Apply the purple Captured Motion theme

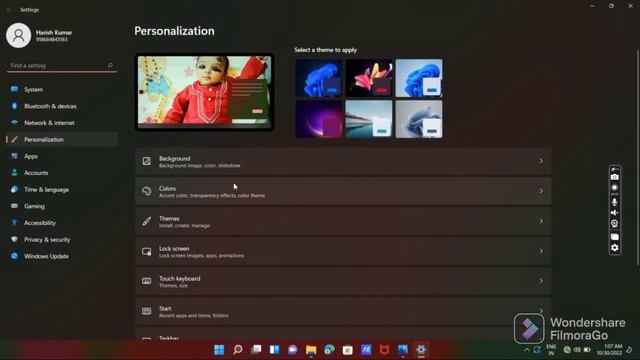319,119
